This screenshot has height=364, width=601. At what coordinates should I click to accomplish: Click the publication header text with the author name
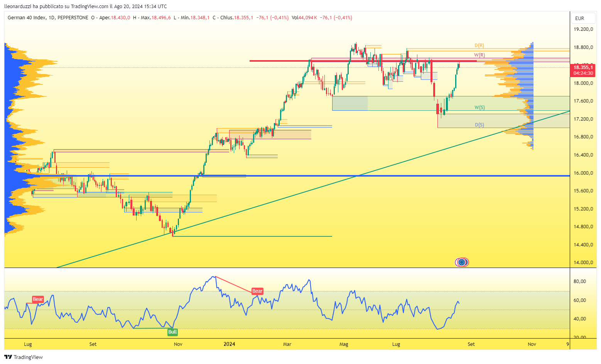coord(86,6)
